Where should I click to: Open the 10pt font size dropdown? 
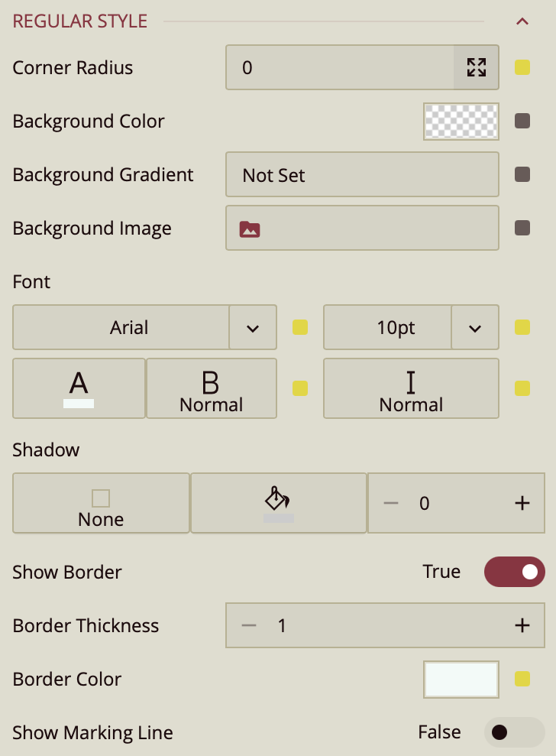point(411,327)
